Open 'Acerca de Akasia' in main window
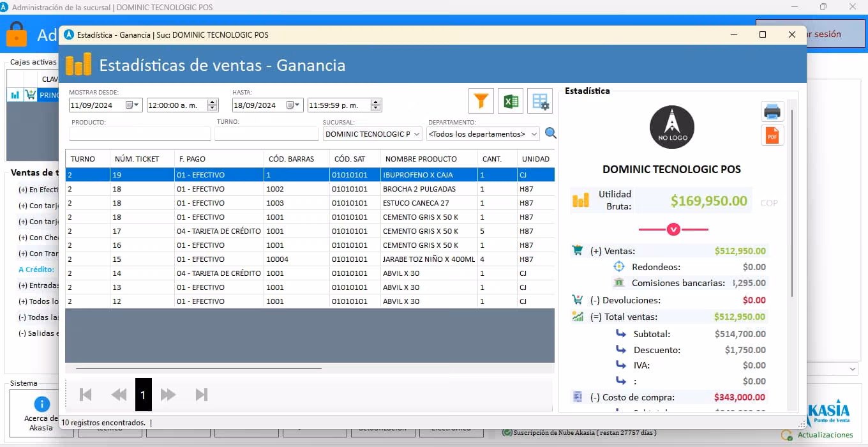The width and height of the screenshot is (868, 447). tap(41, 414)
